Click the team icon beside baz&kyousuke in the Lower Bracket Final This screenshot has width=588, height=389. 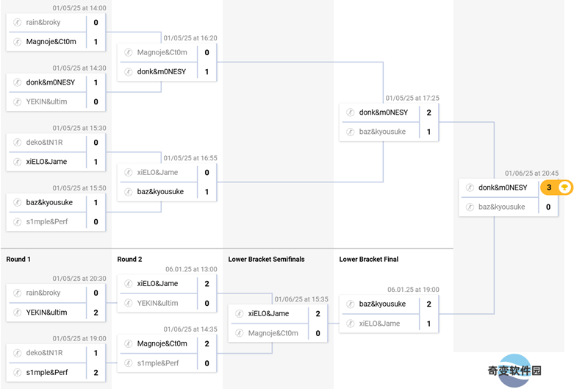(x=351, y=304)
